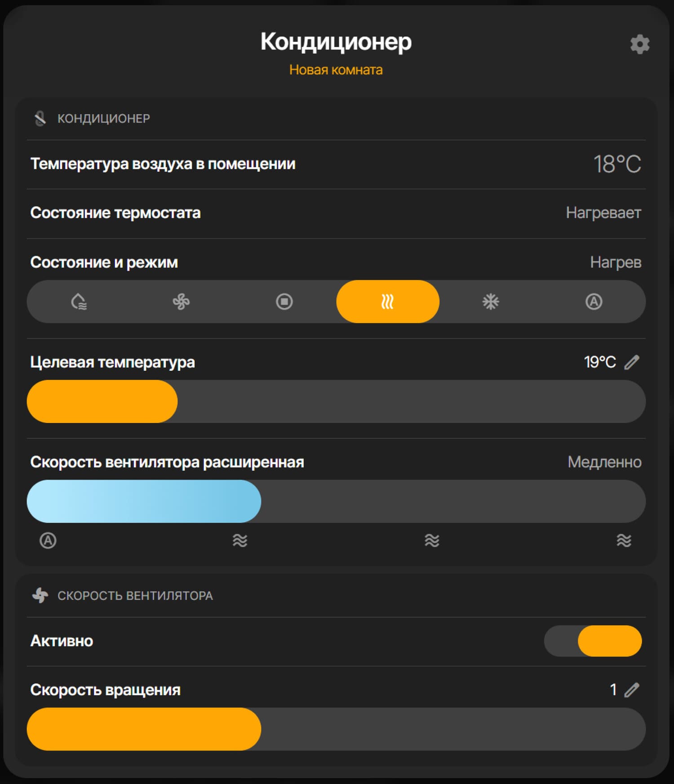Select the second fan speed wave icon

pos(239,541)
